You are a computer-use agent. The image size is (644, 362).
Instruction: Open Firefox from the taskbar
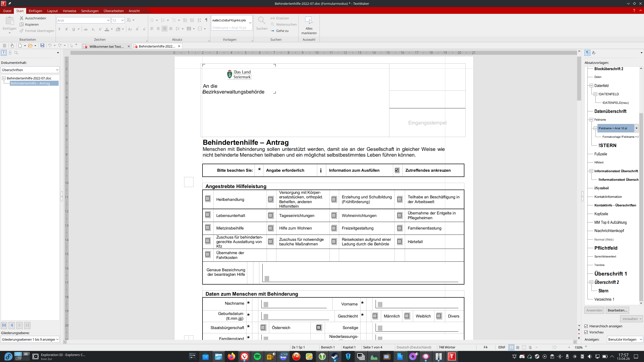(x=231, y=356)
